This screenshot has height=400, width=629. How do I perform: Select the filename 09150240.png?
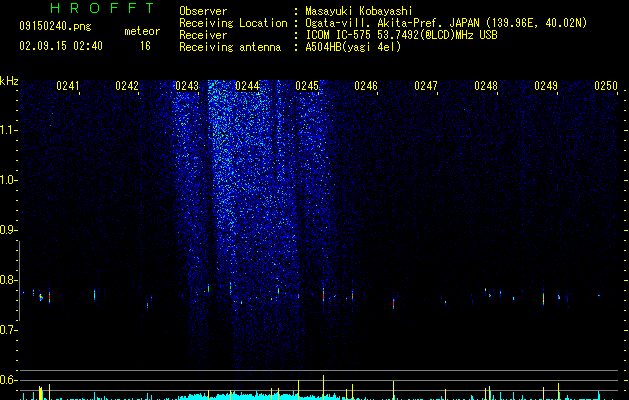pos(55,26)
